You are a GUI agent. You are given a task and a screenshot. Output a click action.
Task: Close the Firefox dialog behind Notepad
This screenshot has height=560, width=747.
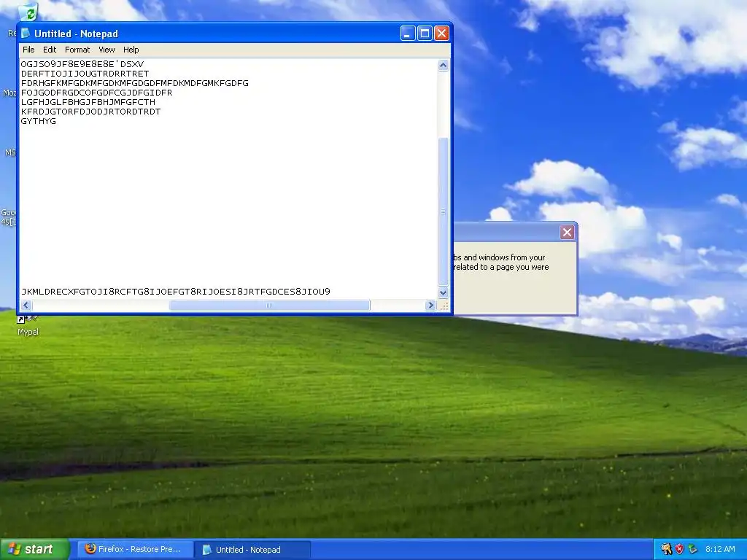pyautogui.click(x=567, y=233)
